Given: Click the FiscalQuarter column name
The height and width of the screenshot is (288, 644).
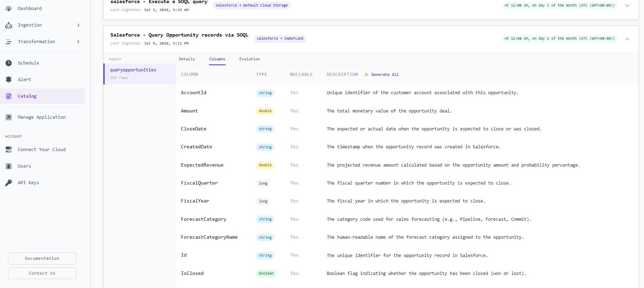Looking at the screenshot, I should click(x=199, y=183).
